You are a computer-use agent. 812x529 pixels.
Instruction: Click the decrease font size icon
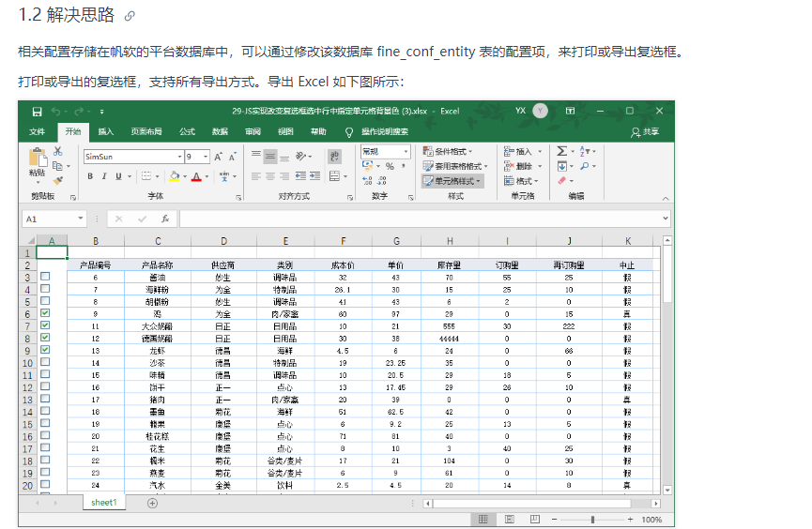(233, 157)
